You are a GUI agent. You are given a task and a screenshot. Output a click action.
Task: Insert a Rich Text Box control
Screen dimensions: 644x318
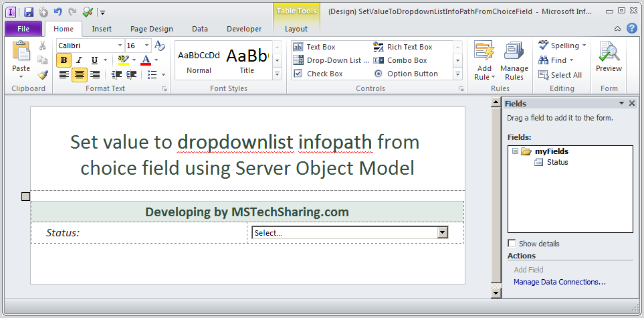[403, 48]
